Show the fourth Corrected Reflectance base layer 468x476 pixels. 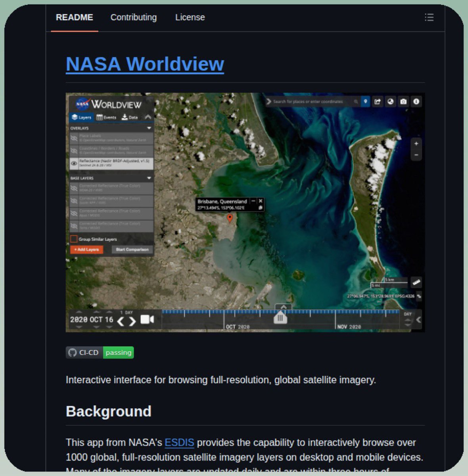coord(74,226)
